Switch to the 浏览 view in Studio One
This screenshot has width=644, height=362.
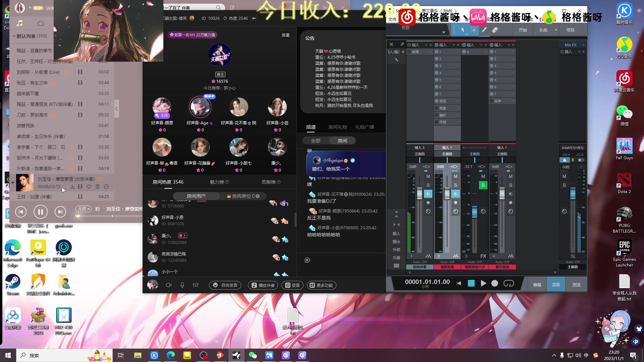(x=576, y=285)
